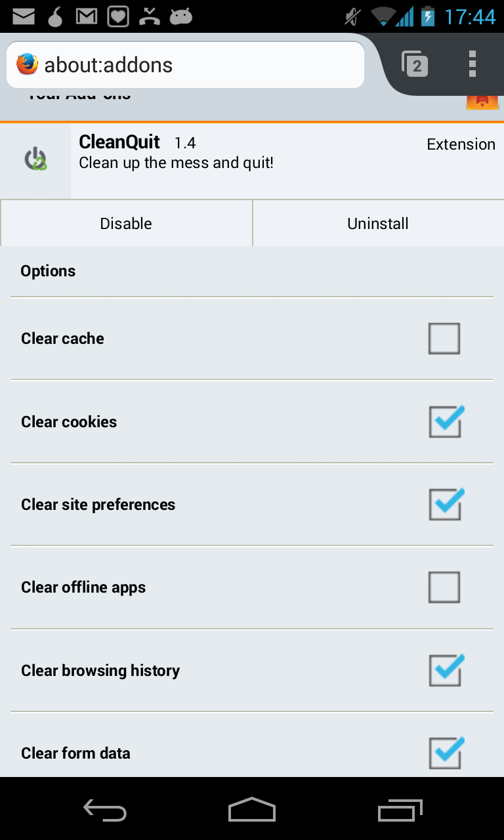This screenshot has height=840, width=504.
Task: Disable the CleanQuit extension
Action: pos(126,223)
